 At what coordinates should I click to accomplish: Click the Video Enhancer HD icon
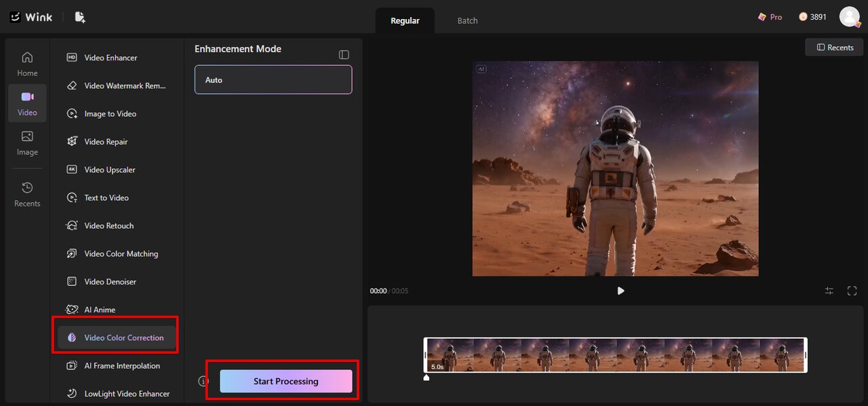72,58
